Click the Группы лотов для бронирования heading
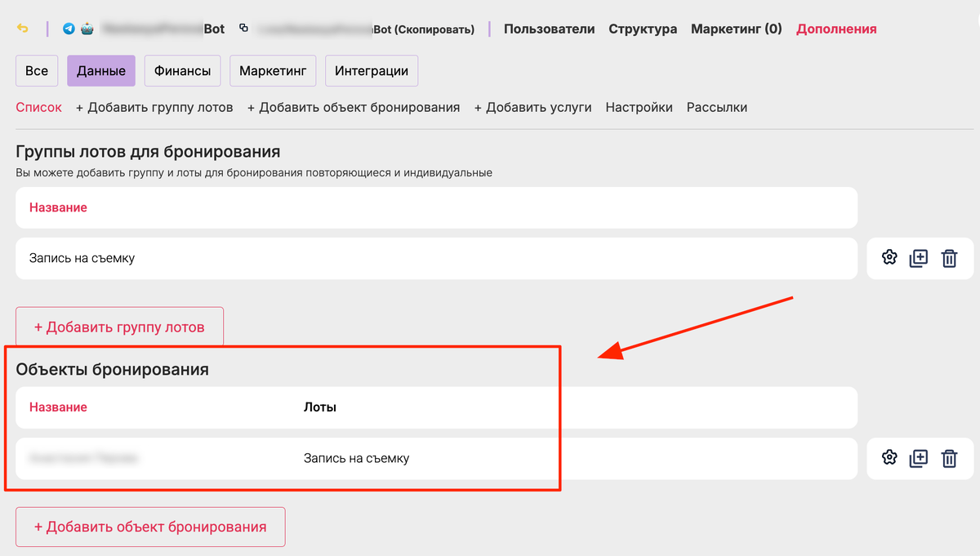This screenshot has width=980, height=556. [x=148, y=151]
